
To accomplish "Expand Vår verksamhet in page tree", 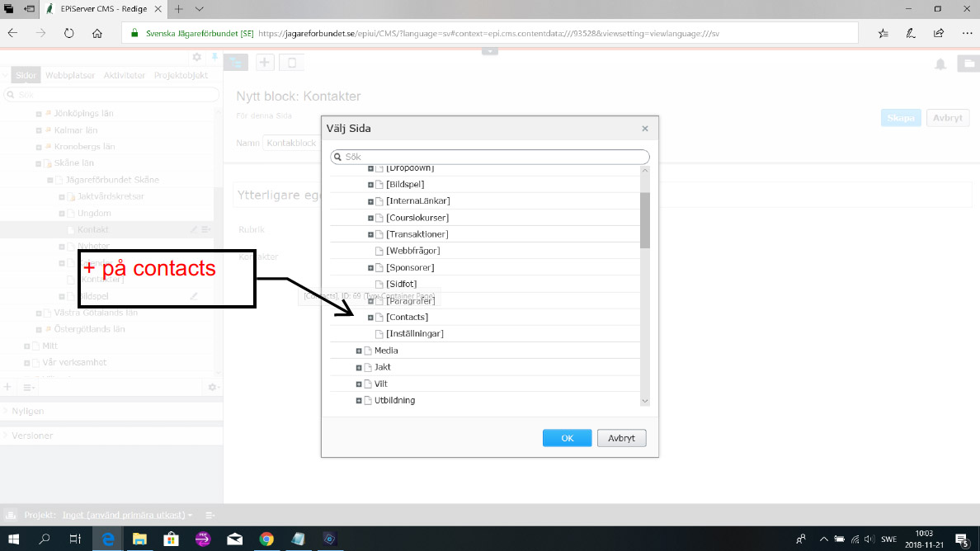I will point(27,363).
